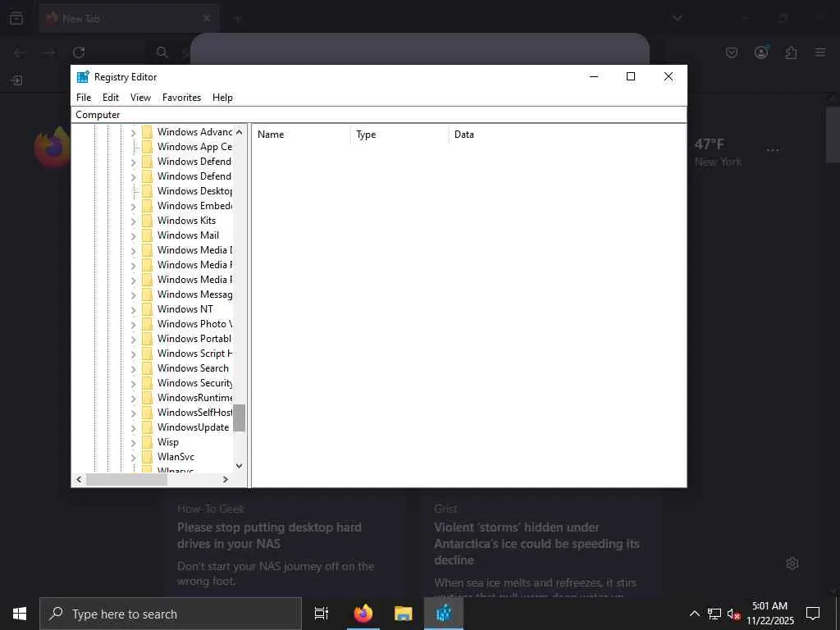Viewport: 840px width, 630px height.
Task: Click the Windows Portabl folder icon
Action: click(148, 339)
